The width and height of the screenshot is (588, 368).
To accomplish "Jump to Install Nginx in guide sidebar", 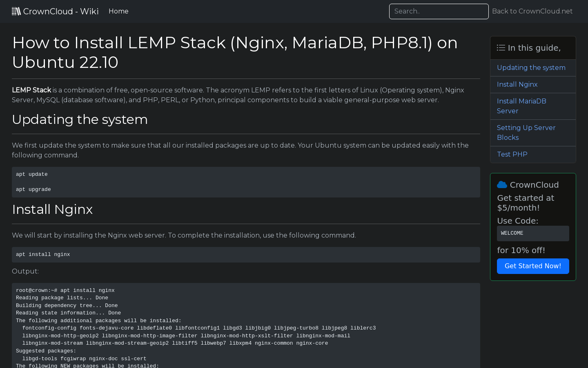I will coord(517,85).
